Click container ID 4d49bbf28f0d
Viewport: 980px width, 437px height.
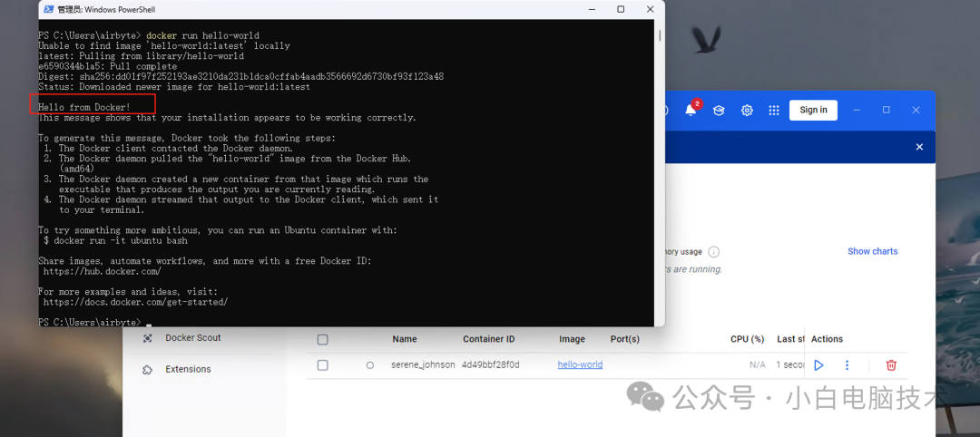point(491,364)
